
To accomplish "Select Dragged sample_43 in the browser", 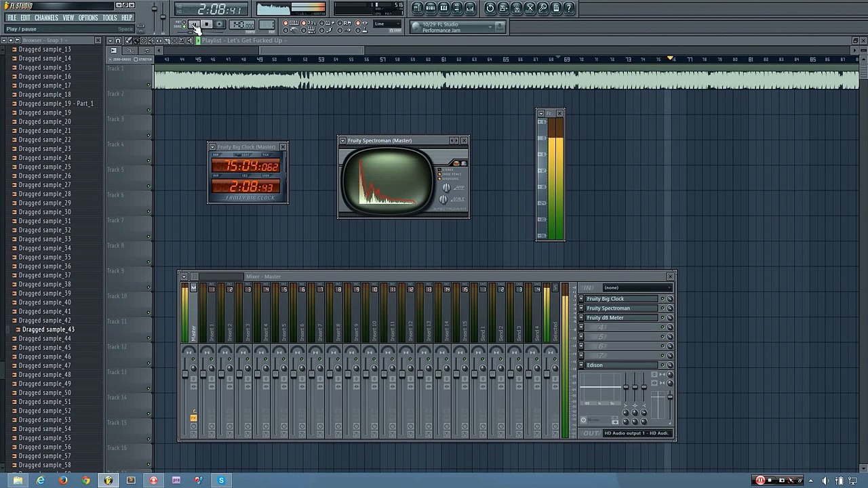I will (48, 329).
